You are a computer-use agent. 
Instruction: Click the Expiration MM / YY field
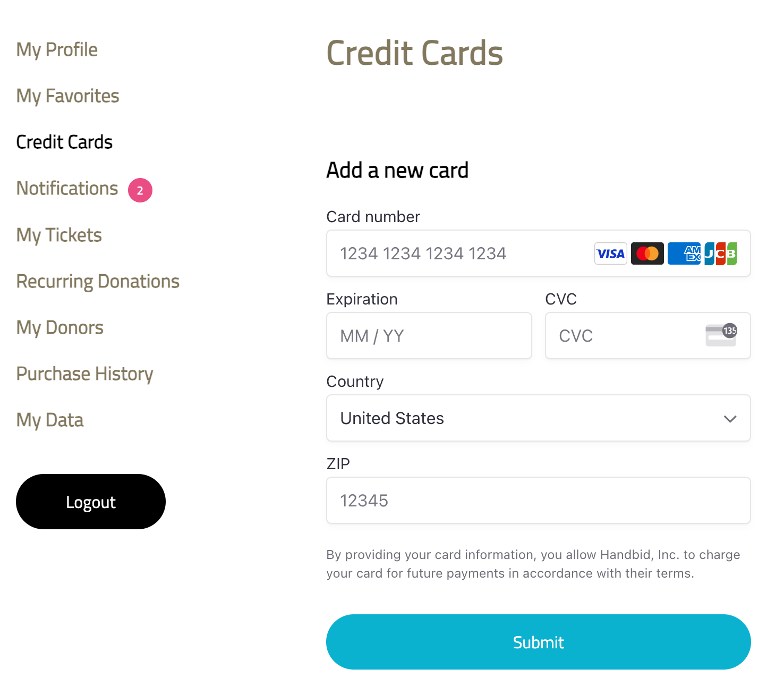coord(429,336)
